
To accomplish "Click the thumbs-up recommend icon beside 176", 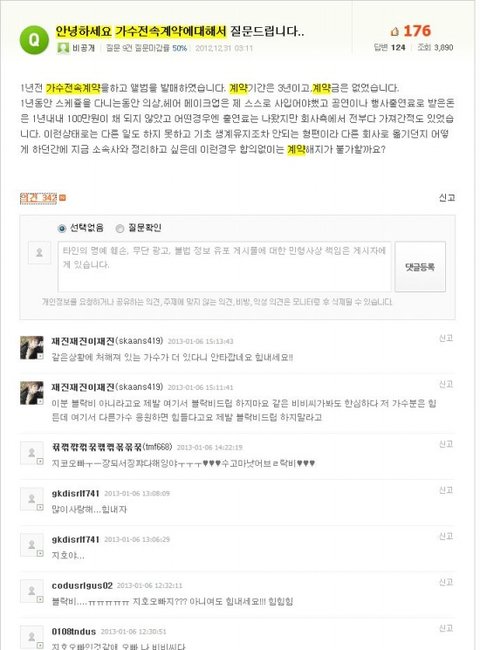I will pyautogui.click(x=395, y=32).
